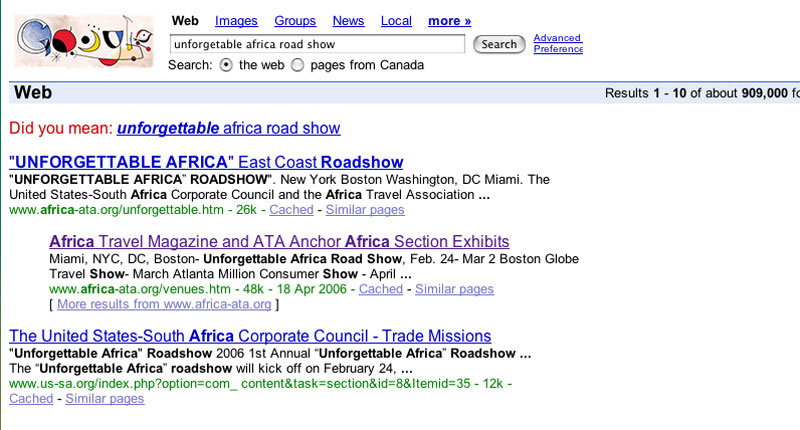Click the 'unforgettable africa road show' suggestion
This screenshot has width=800, height=430.
click(229, 128)
